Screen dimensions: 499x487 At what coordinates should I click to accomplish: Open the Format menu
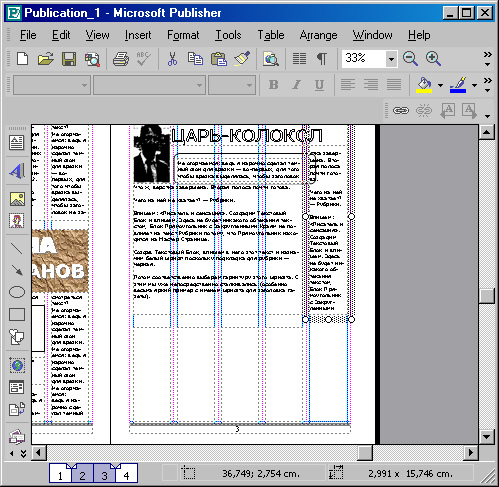tap(183, 35)
